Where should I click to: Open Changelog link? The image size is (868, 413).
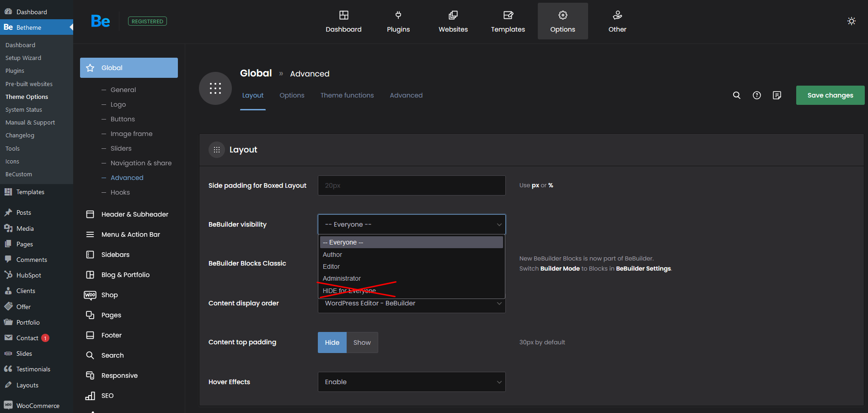[20, 136]
